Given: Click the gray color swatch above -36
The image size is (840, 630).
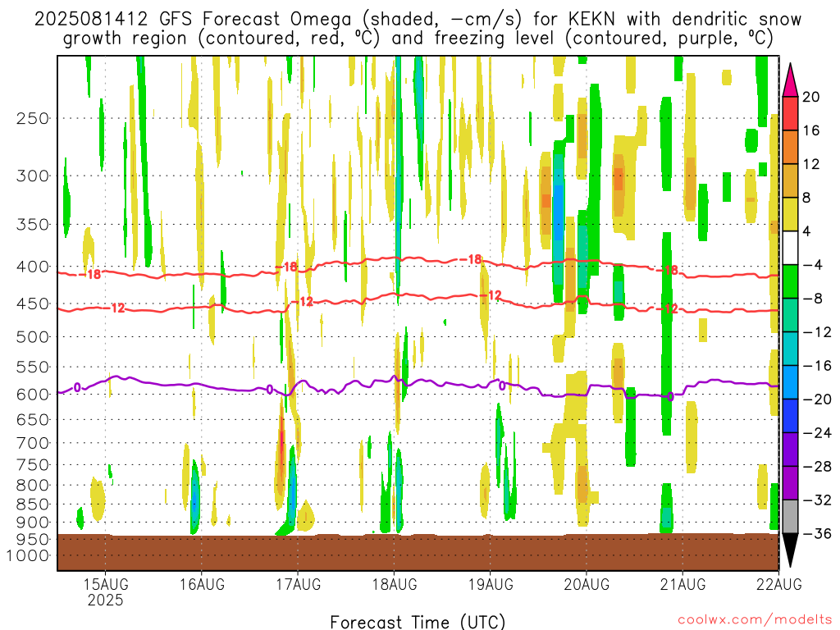Looking at the screenshot, I should click(x=790, y=517).
